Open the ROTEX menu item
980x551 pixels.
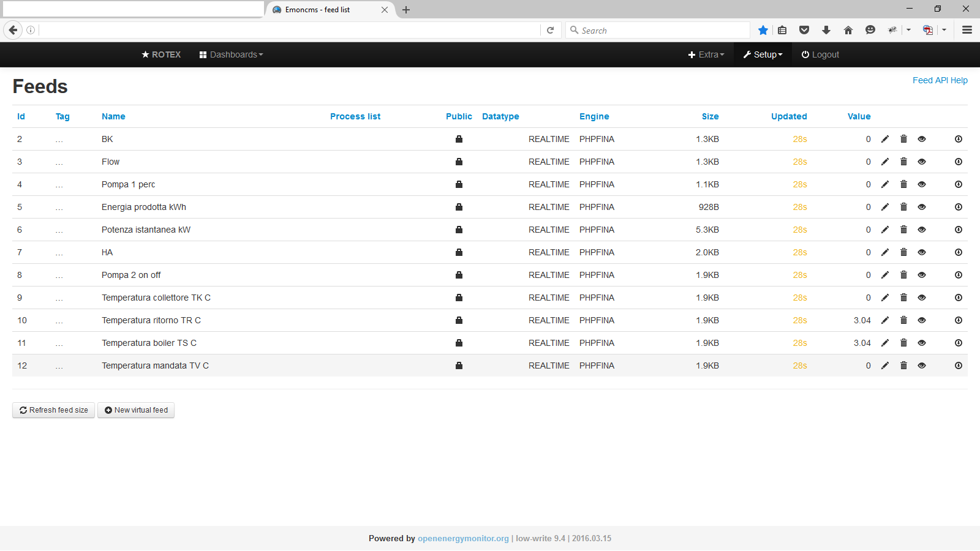161,54
